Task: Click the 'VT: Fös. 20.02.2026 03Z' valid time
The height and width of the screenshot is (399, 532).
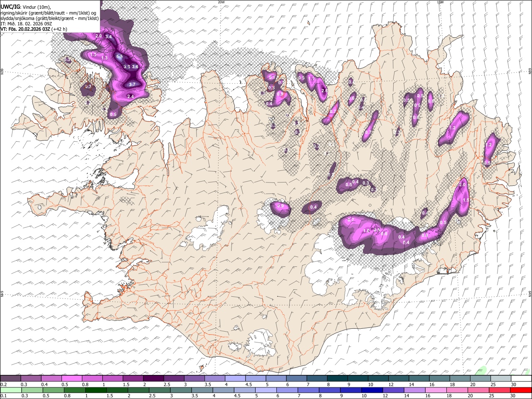Action: [25, 29]
